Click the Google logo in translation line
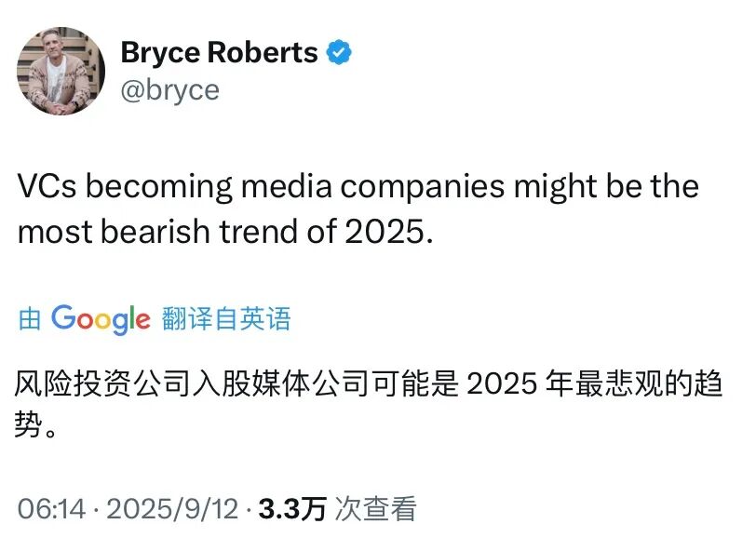 [101, 319]
